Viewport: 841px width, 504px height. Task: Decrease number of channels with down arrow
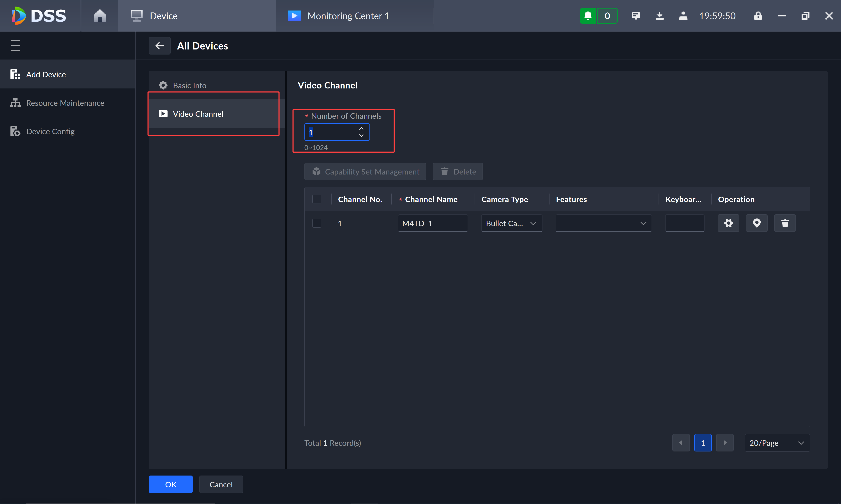click(361, 136)
